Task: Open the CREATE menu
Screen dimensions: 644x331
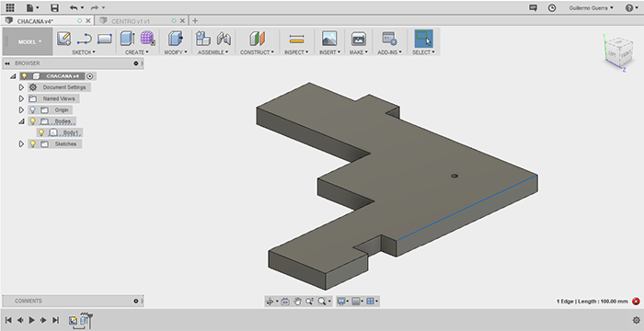Action: pos(137,52)
